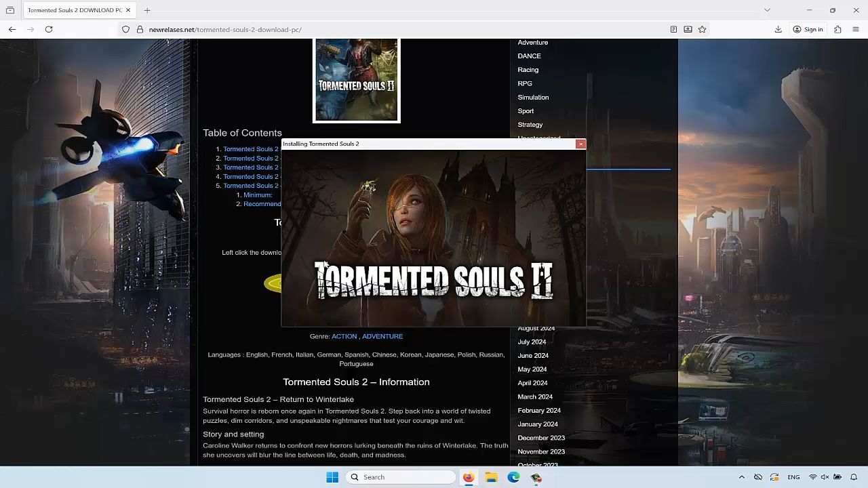Open the extensions puzzle icon

(837, 29)
